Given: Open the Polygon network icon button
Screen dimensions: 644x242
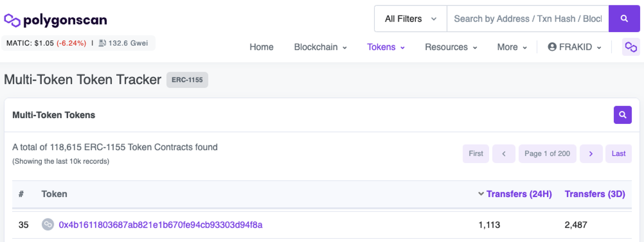Looking at the screenshot, I should coord(631,47).
